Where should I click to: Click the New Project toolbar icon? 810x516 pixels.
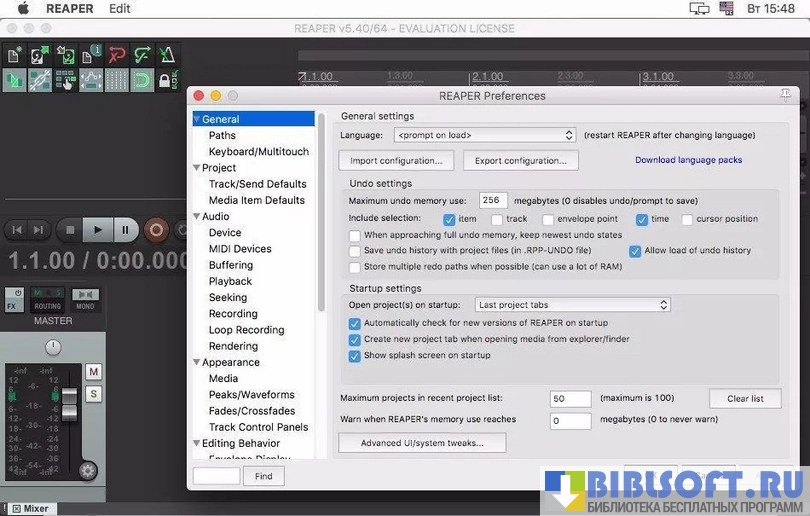click(x=15, y=56)
